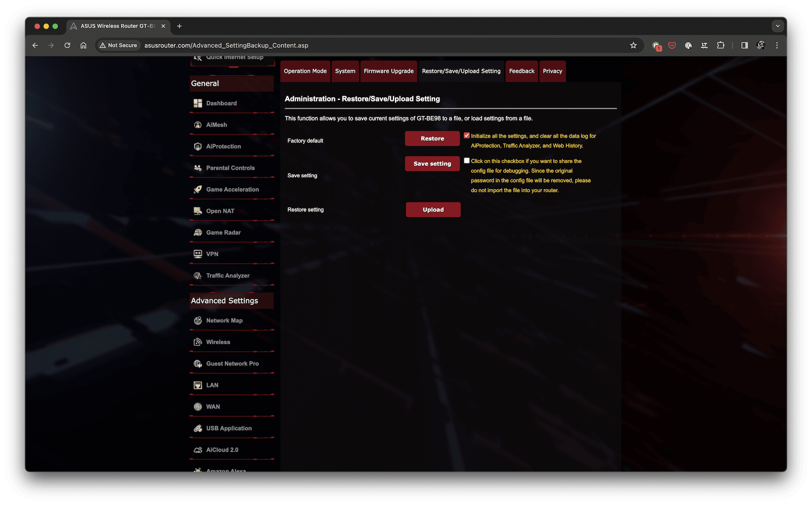
Task: Click the page heading 'Administration - Restore/Save/Upload Setting'
Action: coord(362,99)
